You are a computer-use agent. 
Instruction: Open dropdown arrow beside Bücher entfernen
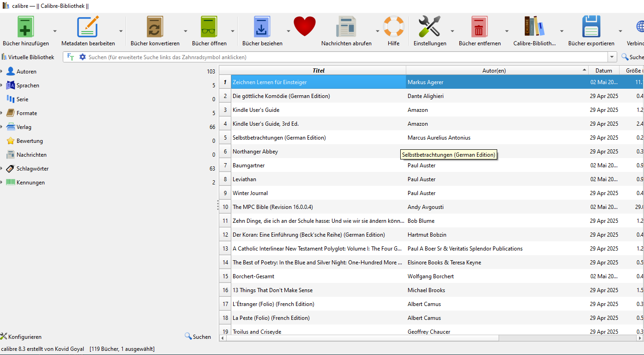tap(507, 31)
